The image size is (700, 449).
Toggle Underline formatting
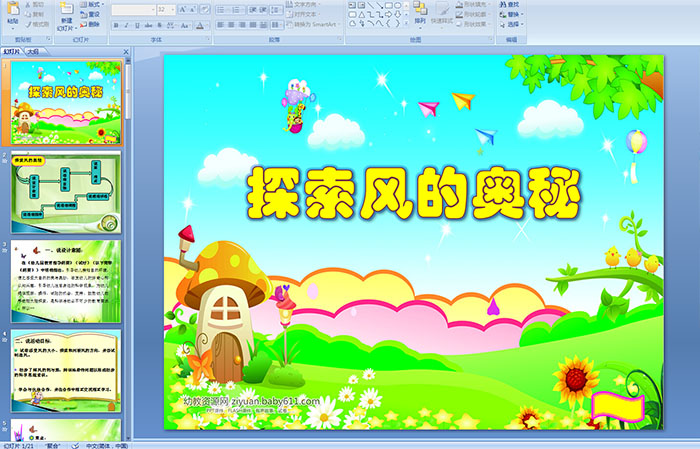pos(137,25)
